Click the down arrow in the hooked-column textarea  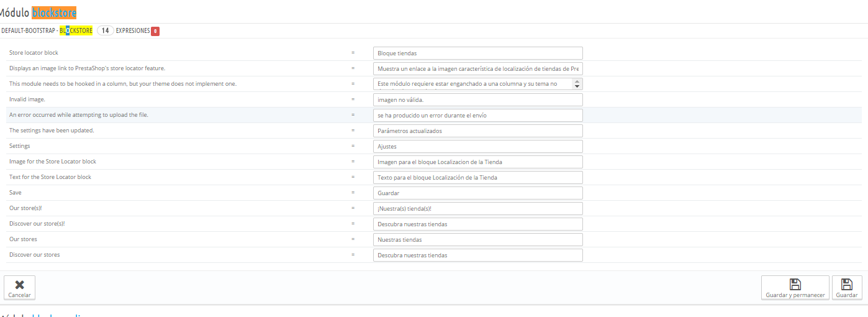point(577,86)
